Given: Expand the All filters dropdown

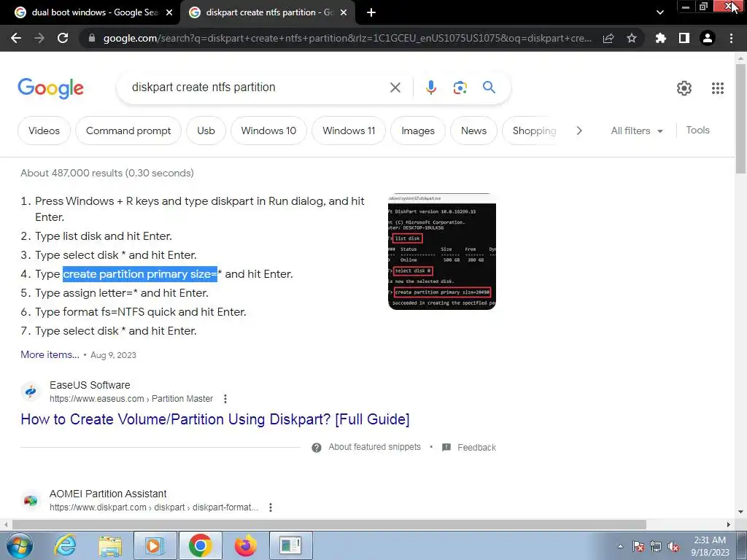Looking at the screenshot, I should pyautogui.click(x=636, y=131).
